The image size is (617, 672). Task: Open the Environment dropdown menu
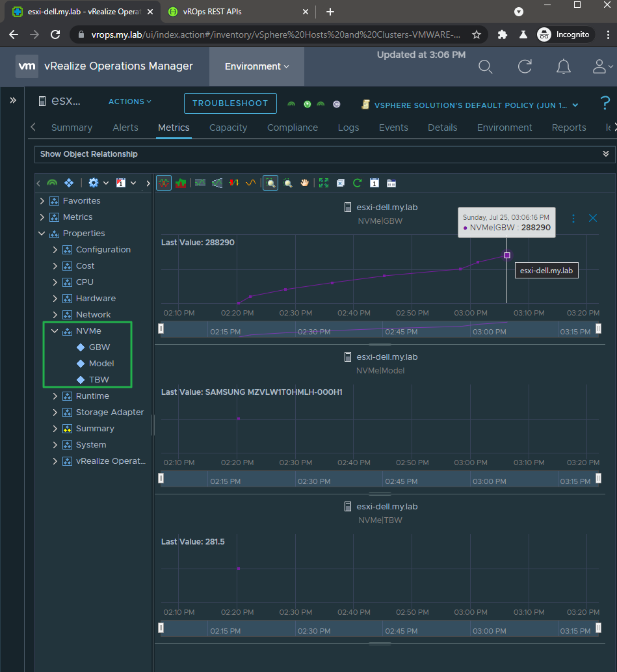point(256,66)
